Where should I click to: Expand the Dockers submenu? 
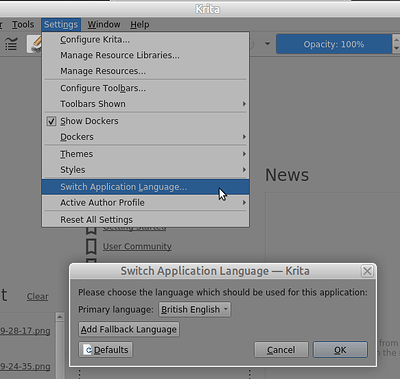pyautogui.click(x=146, y=137)
